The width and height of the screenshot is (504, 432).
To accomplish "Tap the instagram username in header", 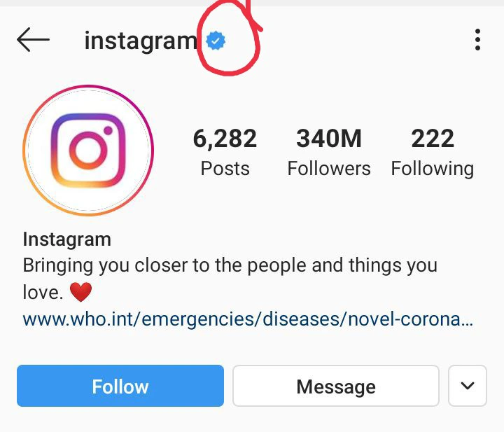I will click(141, 41).
